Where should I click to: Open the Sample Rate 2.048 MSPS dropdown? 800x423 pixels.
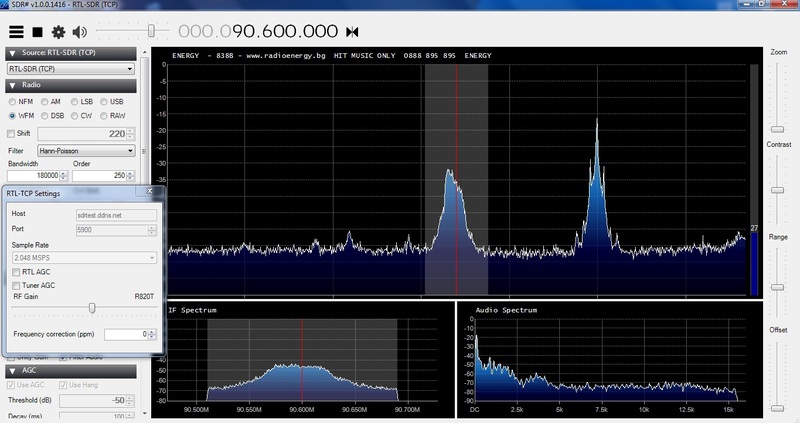pos(84,258)
